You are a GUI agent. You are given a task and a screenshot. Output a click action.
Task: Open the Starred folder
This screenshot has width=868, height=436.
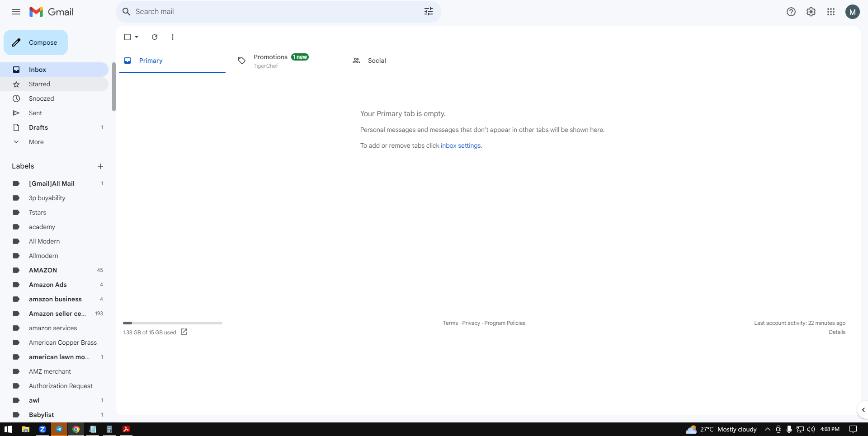tap(54, 84)
